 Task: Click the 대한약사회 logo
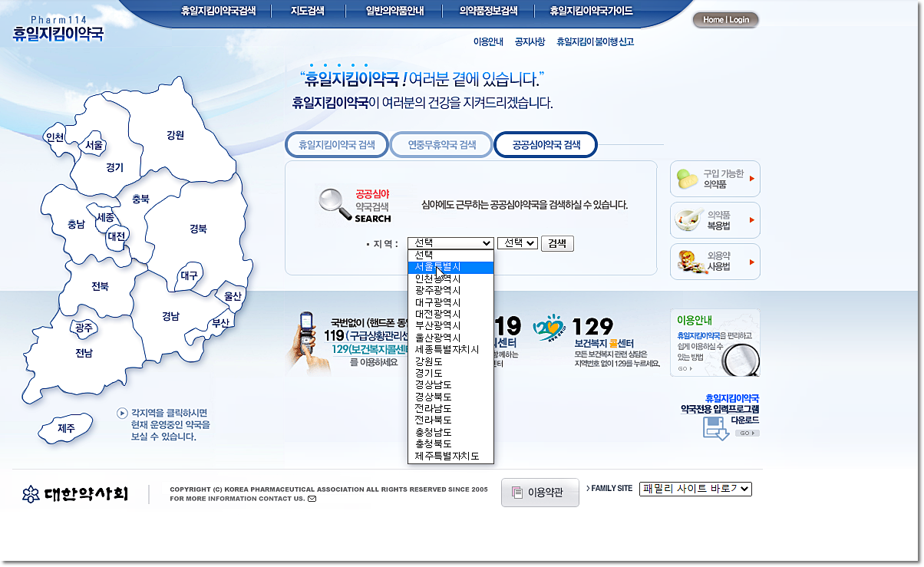pos(74,494)
